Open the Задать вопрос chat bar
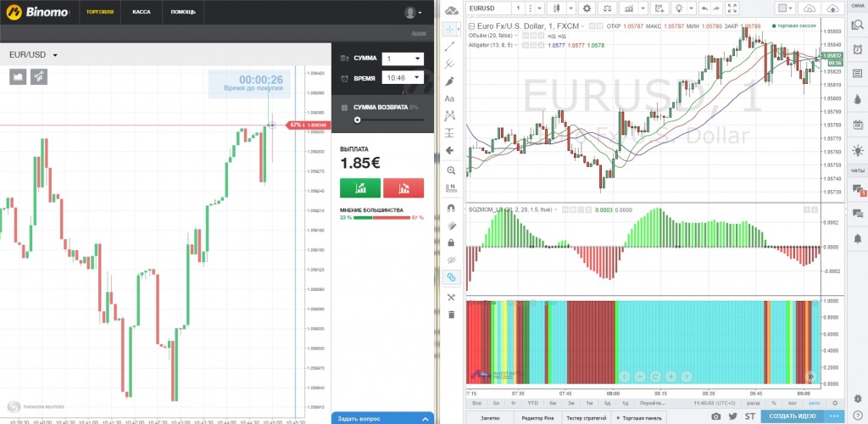Viewport: 868px width, 424px height. [382, 418]
